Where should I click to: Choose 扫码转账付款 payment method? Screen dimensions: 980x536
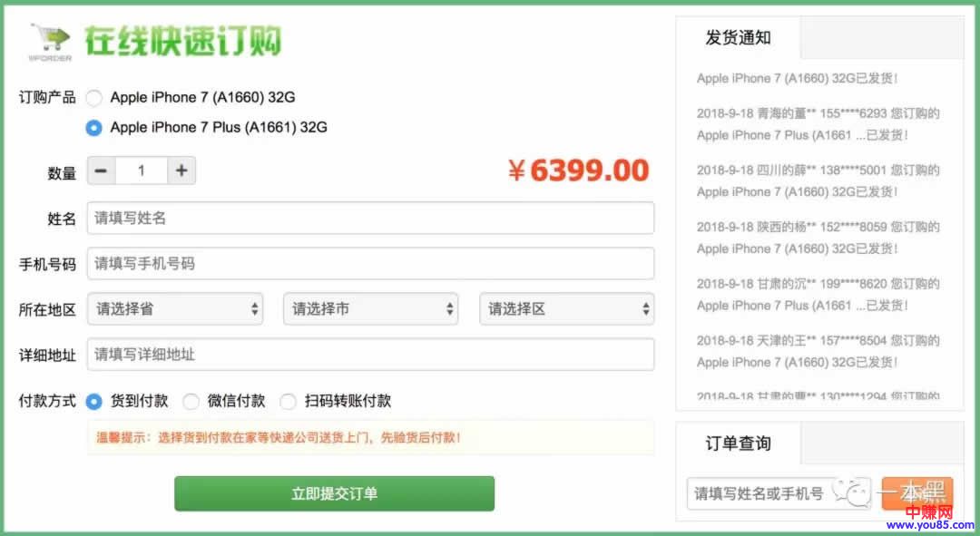(288, 401)
